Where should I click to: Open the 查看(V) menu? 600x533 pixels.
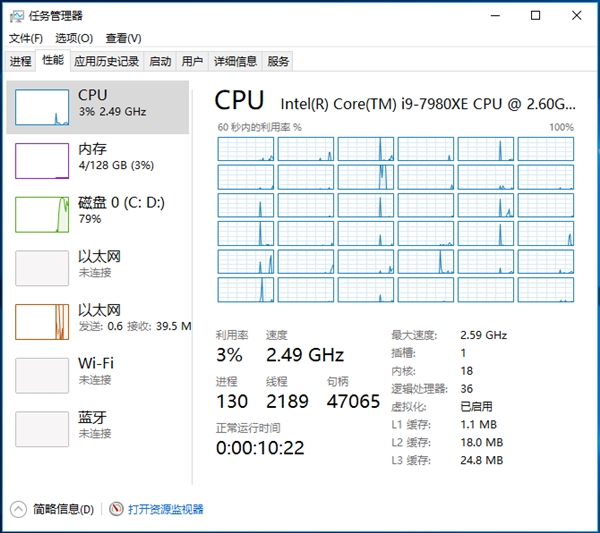123,38
